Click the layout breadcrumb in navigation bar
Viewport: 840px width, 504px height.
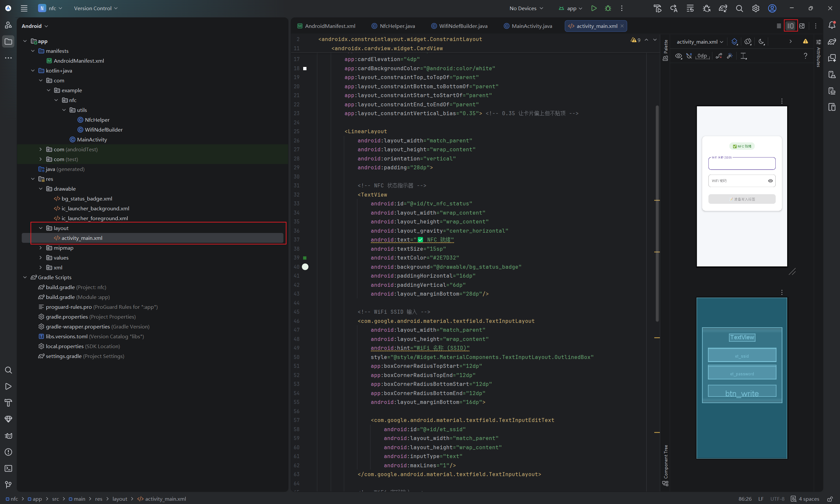119,499
